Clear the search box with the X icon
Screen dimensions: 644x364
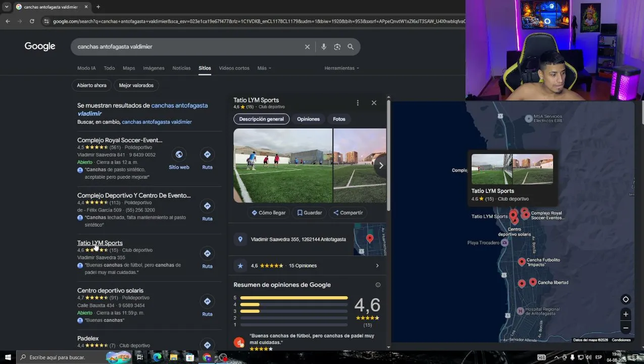(x=307, y=47)
